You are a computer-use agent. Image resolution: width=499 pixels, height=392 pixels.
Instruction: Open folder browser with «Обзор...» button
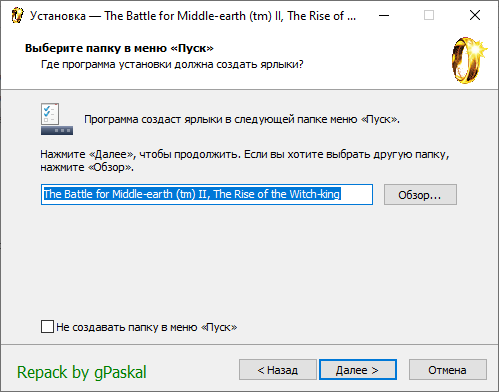click(x=420, y=195)
